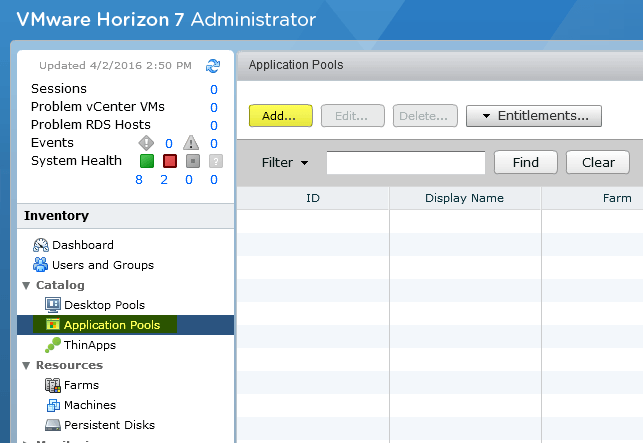Click the Dashboard gauge icon
Image resolution: width=643 pixels, height=443 pixels.
coord(41,245)
